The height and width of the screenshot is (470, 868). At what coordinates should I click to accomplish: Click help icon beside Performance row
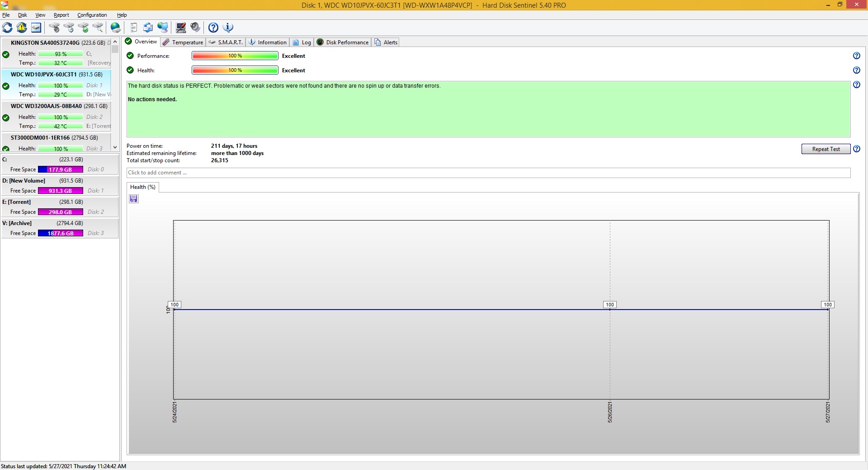click(x=856, y=56)
